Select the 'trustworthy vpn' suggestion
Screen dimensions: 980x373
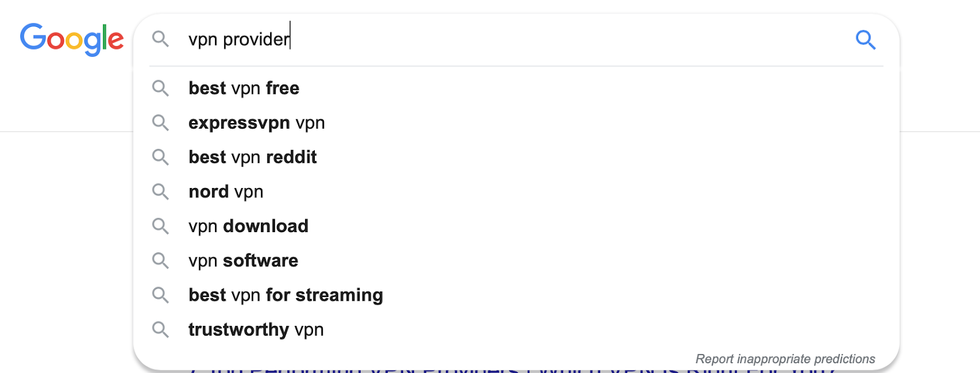pyautogui.click(x=256, y=330)
